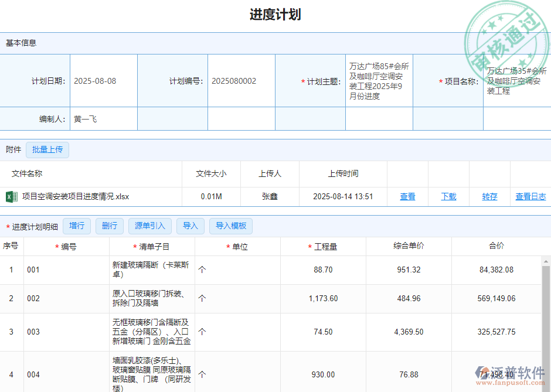Click the Excel file icon next to attachment
The height and width of the screenshot is (392, 551).
click(x=11, y=196)
